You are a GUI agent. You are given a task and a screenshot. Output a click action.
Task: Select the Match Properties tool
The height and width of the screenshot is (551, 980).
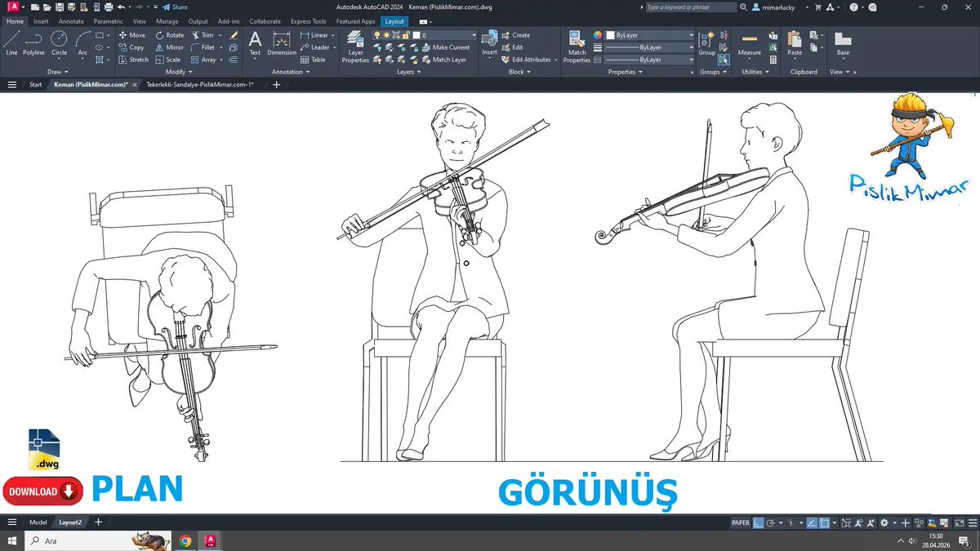click(577, 45)
